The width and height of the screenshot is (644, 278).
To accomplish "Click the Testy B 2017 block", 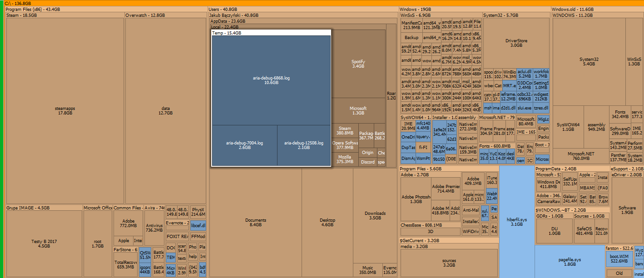I will coord(44,243).
